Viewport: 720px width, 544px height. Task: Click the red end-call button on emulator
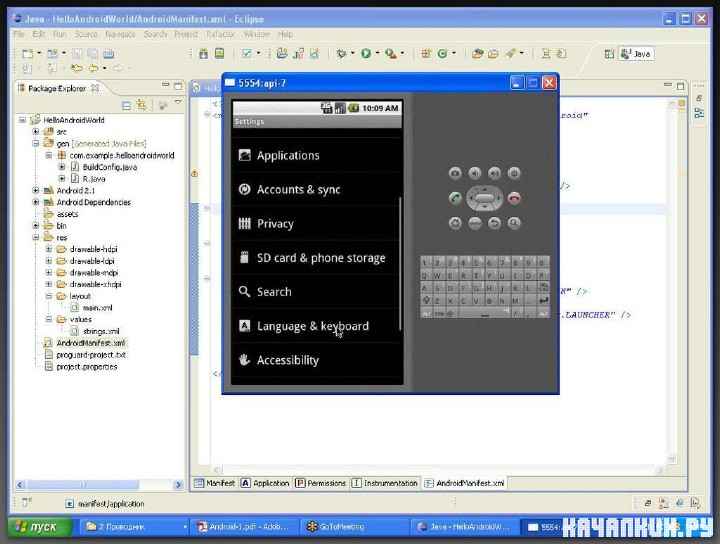click(x=514, y=198)
